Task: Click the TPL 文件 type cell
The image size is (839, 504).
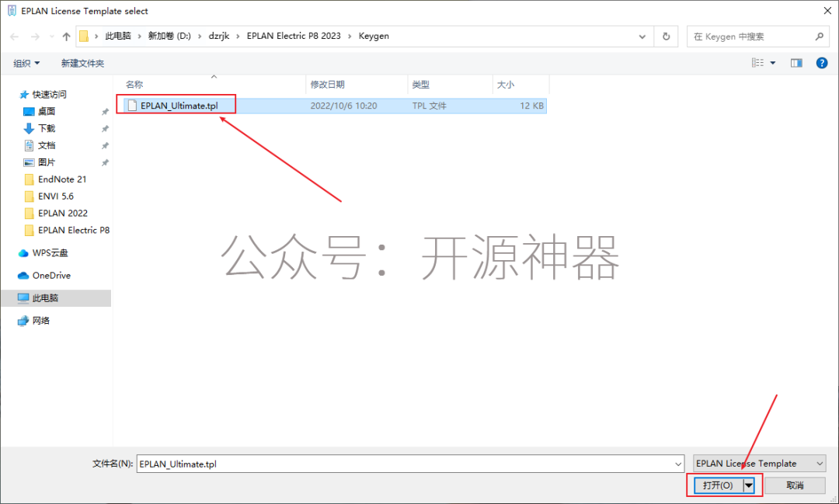Action: [x=429, y=106]
